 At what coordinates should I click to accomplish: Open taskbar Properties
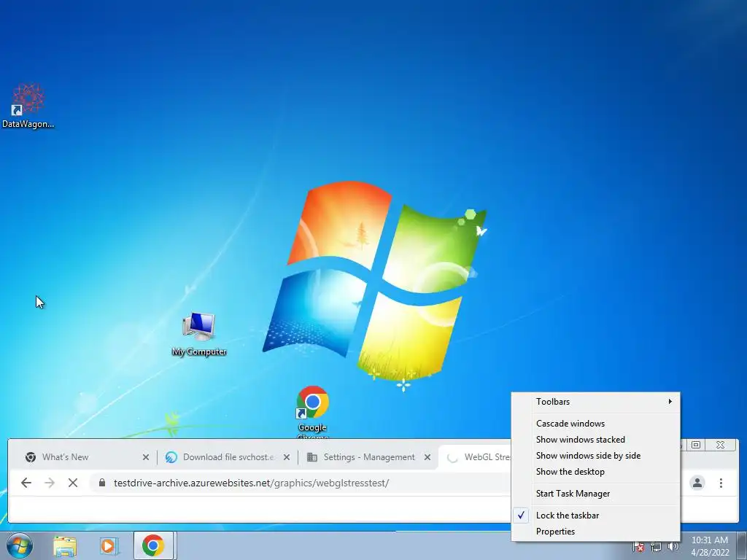click(595, 532)
